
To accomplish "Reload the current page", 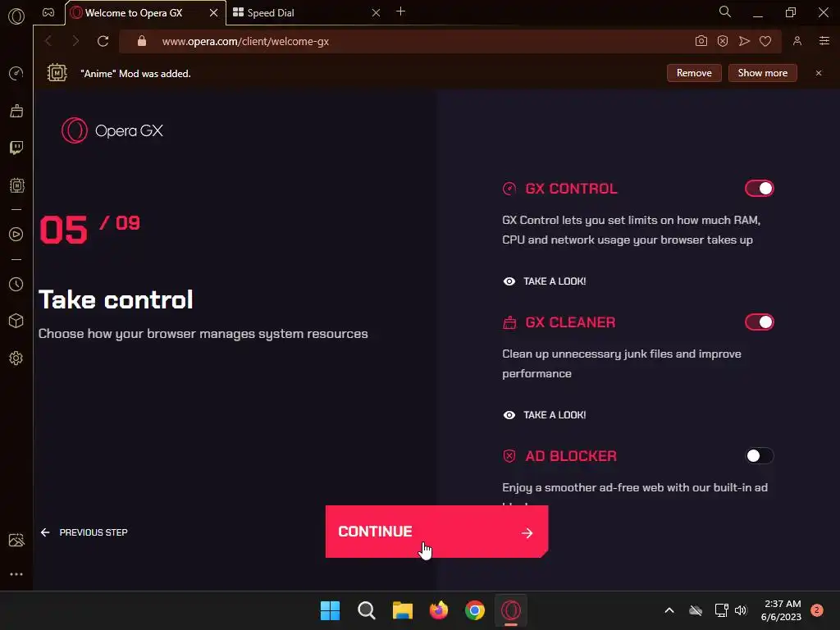I will (103, 41).
